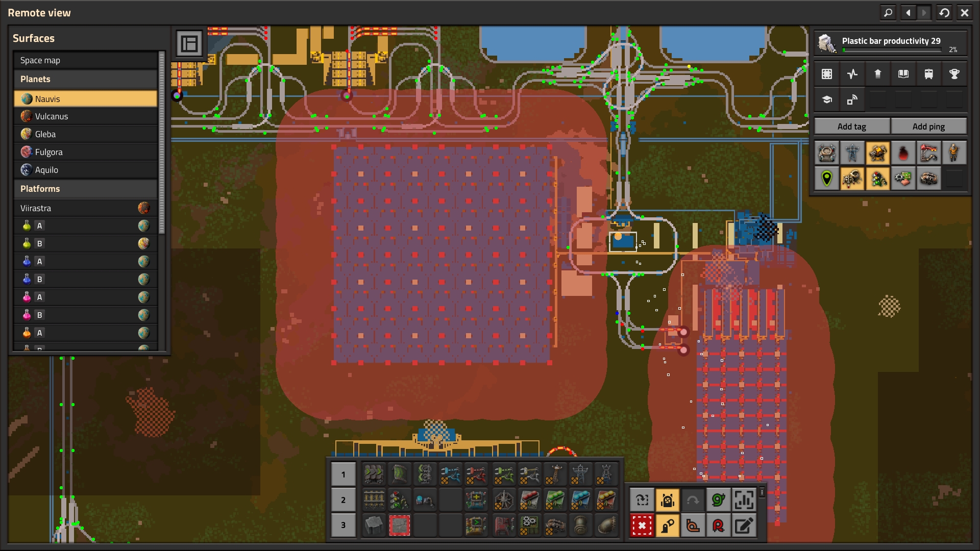Switch to the Vulcanus surface
The width and height of the screenshot is (980, 551).
click(85, 116)
